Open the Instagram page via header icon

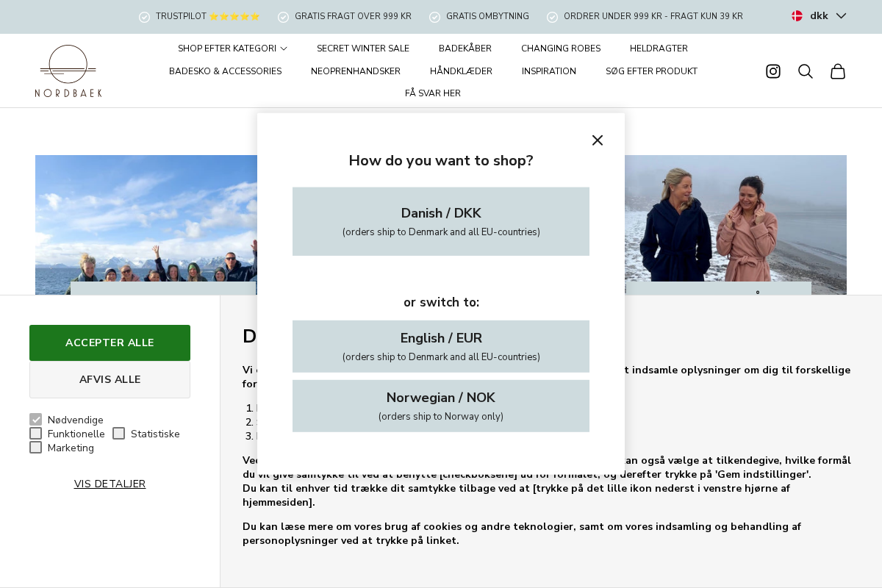point(772,71)
